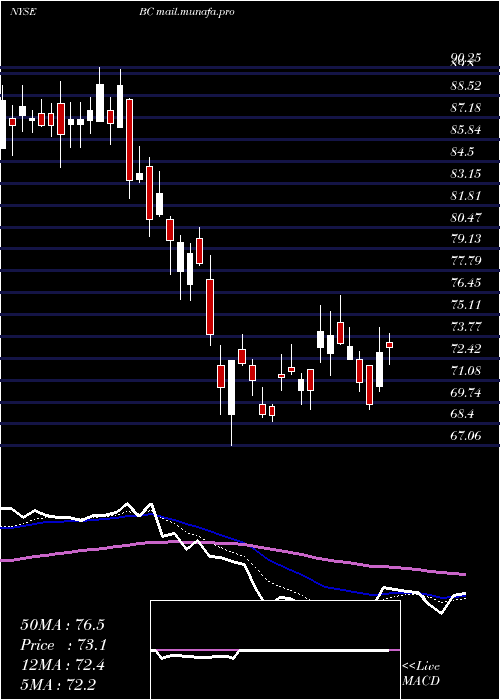Select the 73.77 price axis label

pos(466,326)
